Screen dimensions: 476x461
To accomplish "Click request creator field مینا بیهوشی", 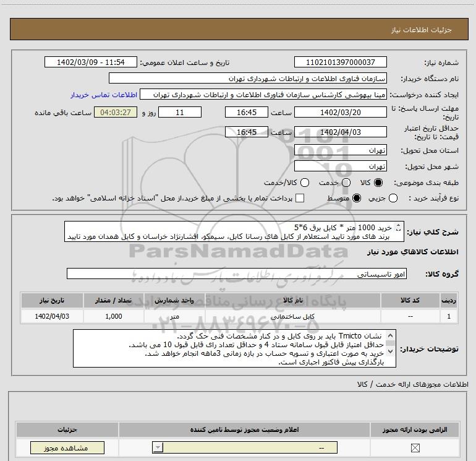I will tap(263, 95).
